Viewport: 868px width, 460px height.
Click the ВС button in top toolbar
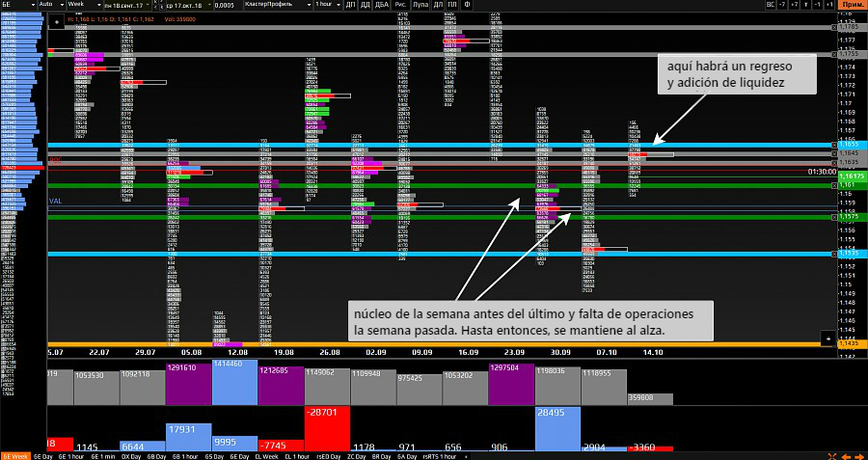click(770, 5)
